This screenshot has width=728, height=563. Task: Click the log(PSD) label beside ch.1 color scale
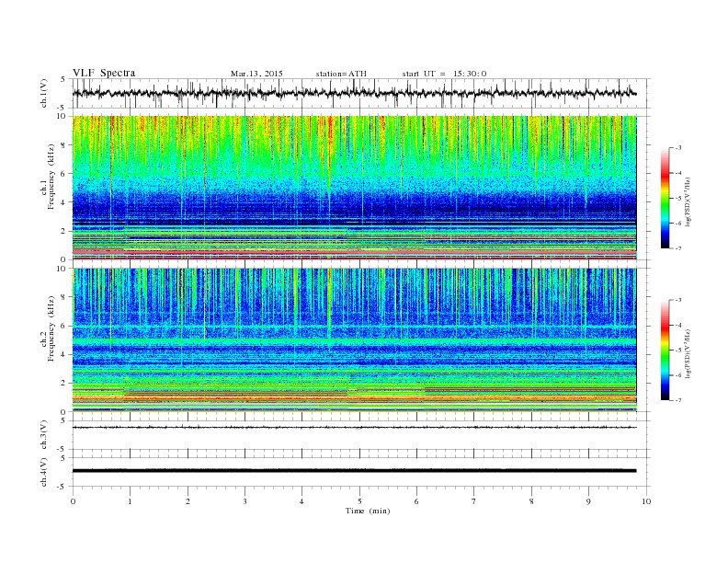(688, 202)
